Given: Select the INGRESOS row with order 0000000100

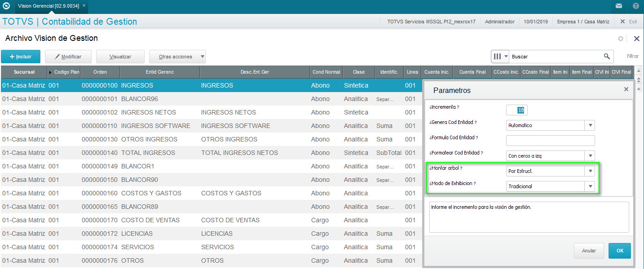Looking at the screenshot, I should [211, 85].
